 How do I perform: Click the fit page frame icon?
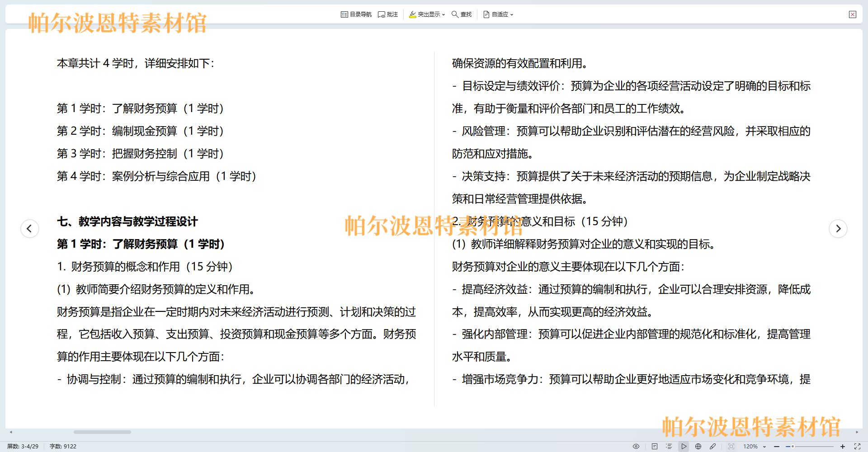pyautogui.click(x=731, y=446)
